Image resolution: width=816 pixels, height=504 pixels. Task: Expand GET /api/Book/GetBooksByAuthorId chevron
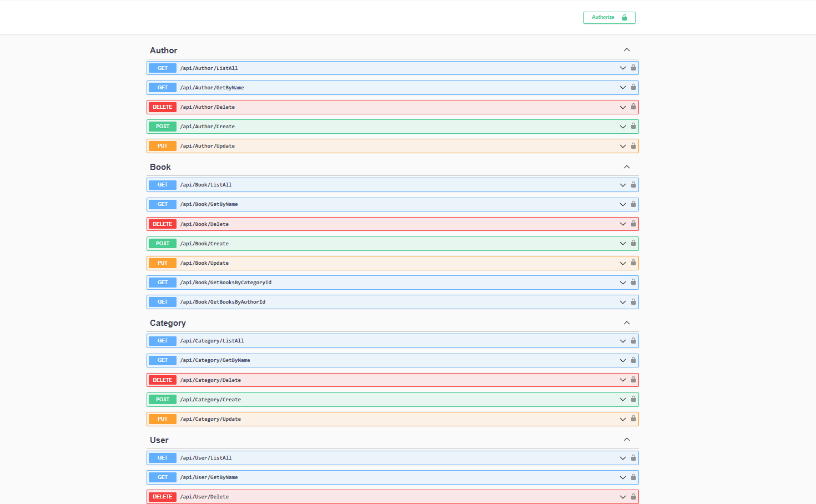point(623,302)
